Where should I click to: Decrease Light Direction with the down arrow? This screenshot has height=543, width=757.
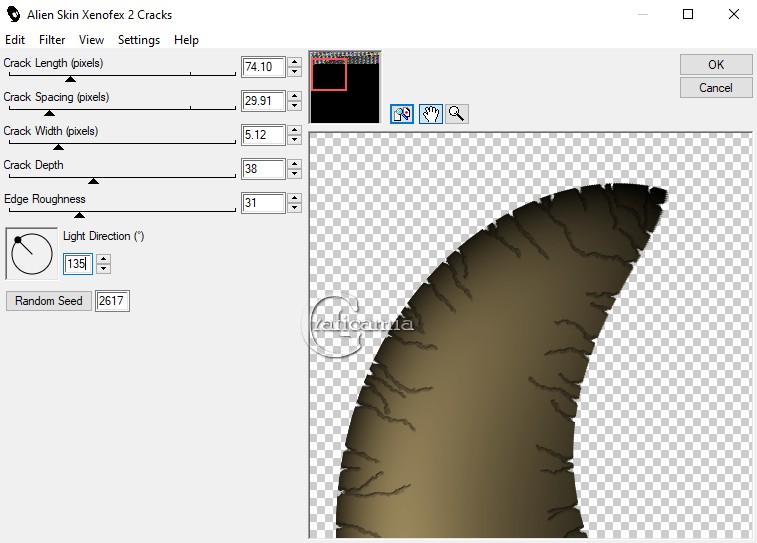click(103, 269)
